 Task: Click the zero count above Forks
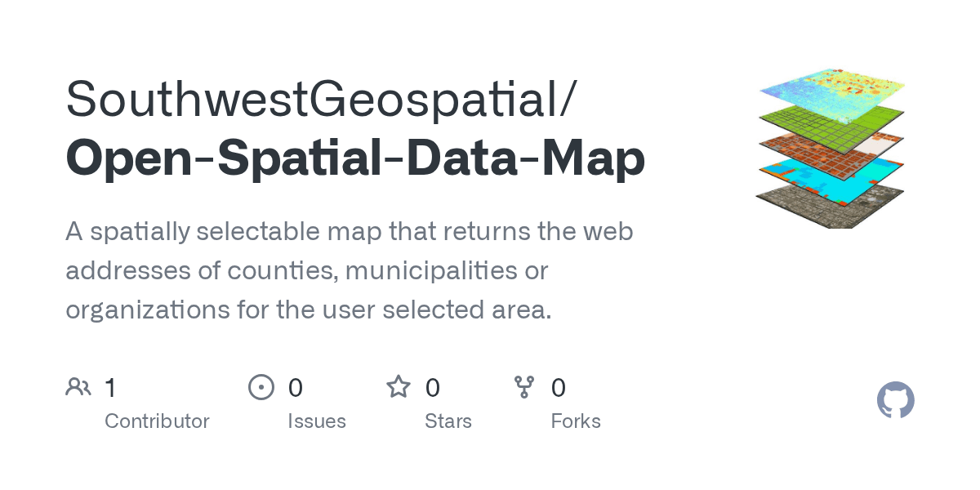[558, 388]
